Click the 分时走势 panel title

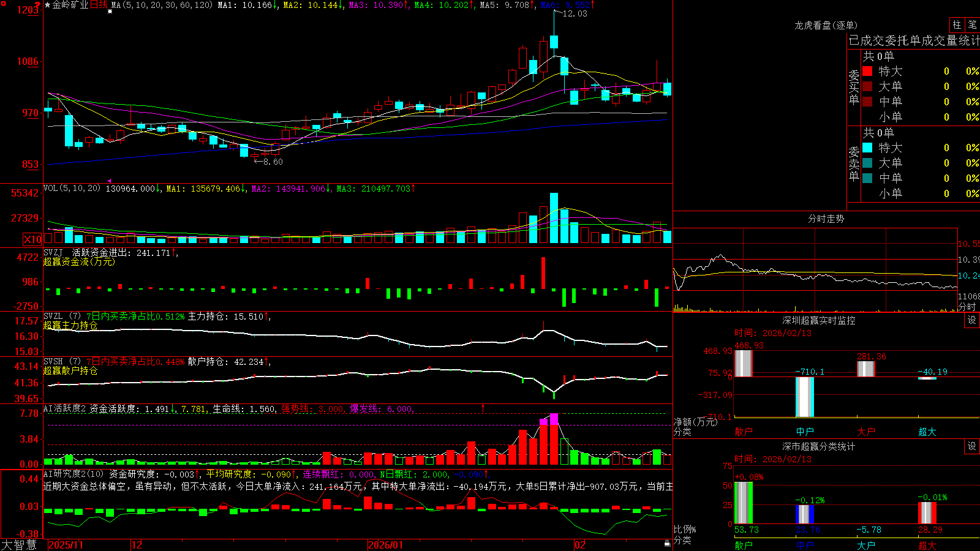[826, 219]
